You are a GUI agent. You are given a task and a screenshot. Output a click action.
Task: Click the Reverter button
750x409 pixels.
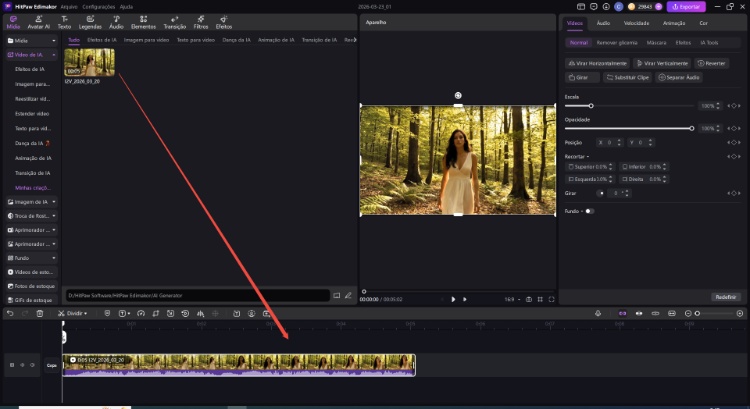tap(711, 63)
